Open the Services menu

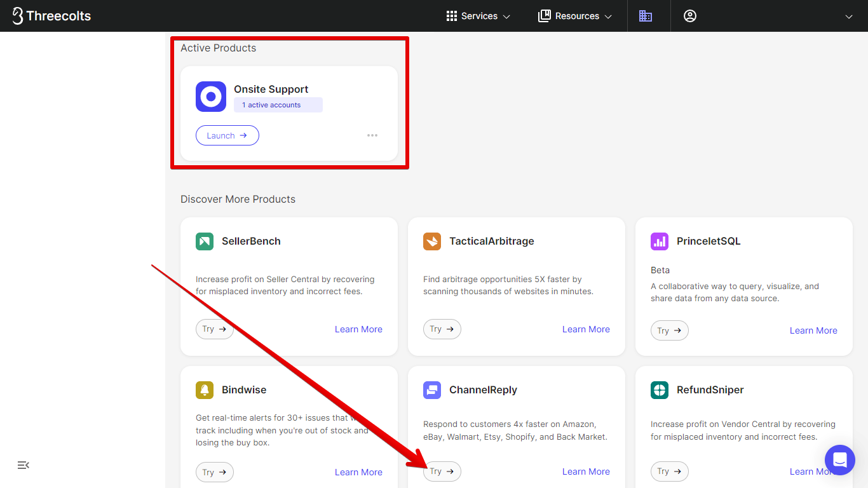(x=478, y=16)
